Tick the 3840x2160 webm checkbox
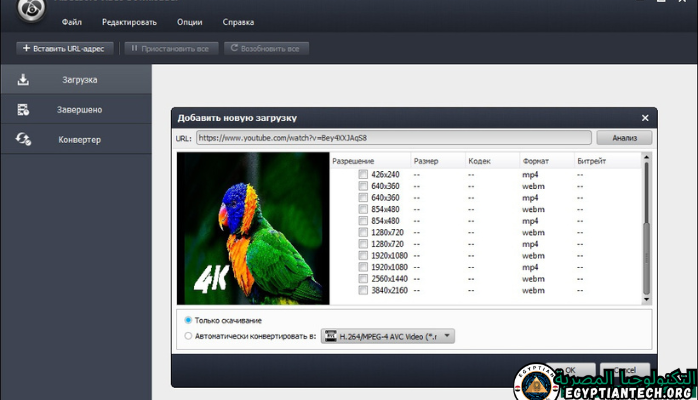Image resolution: width=698 pixels, height=400 pixels. pyautogui.click(x=363, y=290)
